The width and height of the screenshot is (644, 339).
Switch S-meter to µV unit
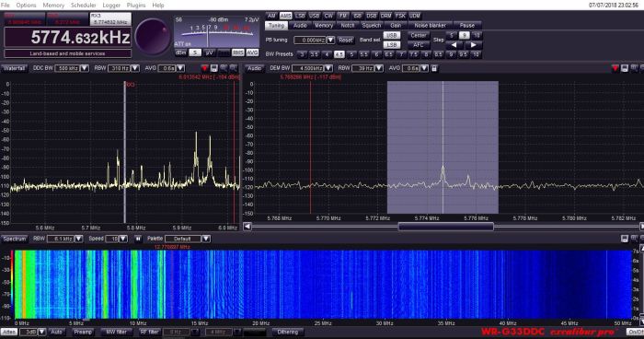pos(209,53)
